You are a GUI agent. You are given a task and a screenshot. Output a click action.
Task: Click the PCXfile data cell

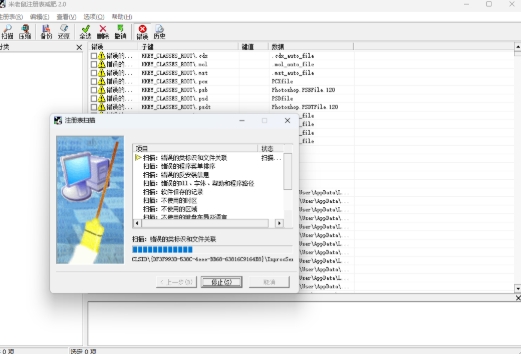[282, 81]
